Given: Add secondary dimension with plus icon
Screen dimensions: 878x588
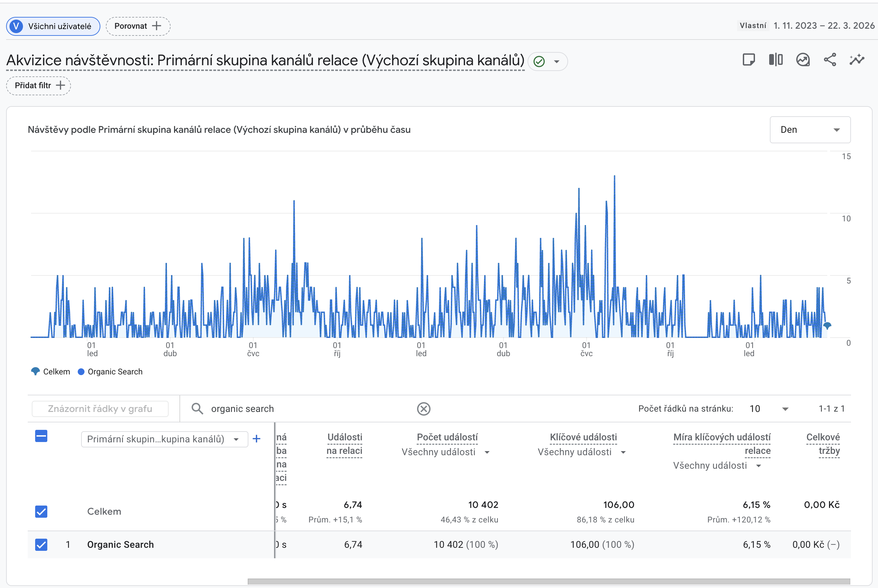Looking at the screenshot, I should point(257,439).
